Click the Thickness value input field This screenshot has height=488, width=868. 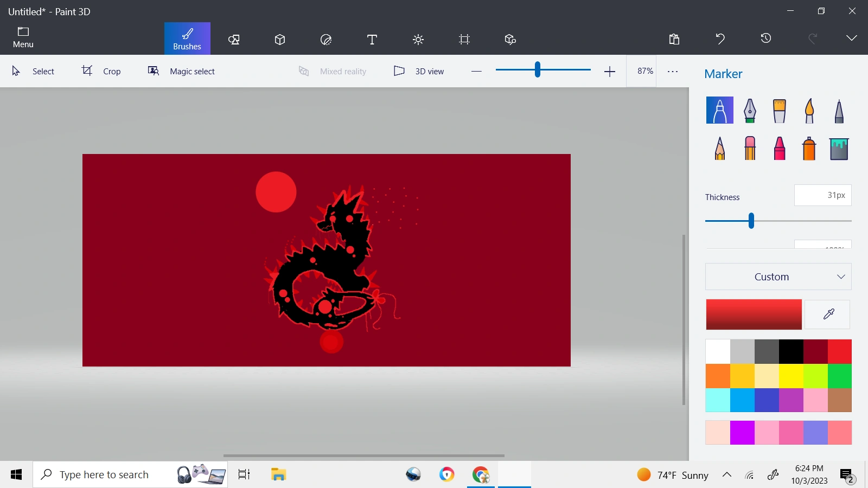(x=822, y=195)
